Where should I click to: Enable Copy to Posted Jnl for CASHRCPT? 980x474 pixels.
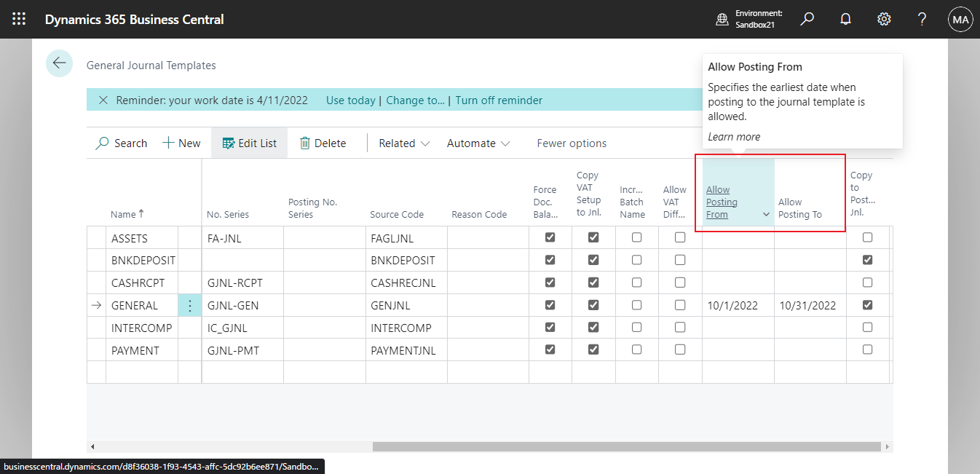coord(867,282)
